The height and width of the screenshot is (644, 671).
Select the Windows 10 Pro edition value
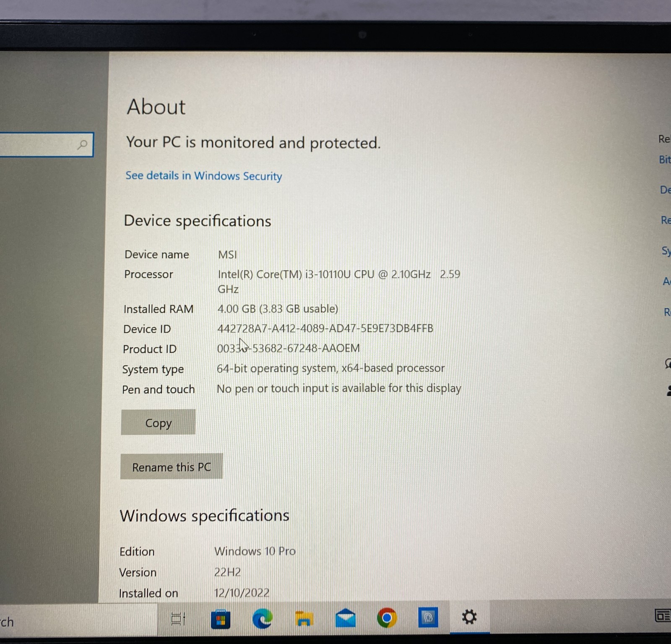pos(255,551)
